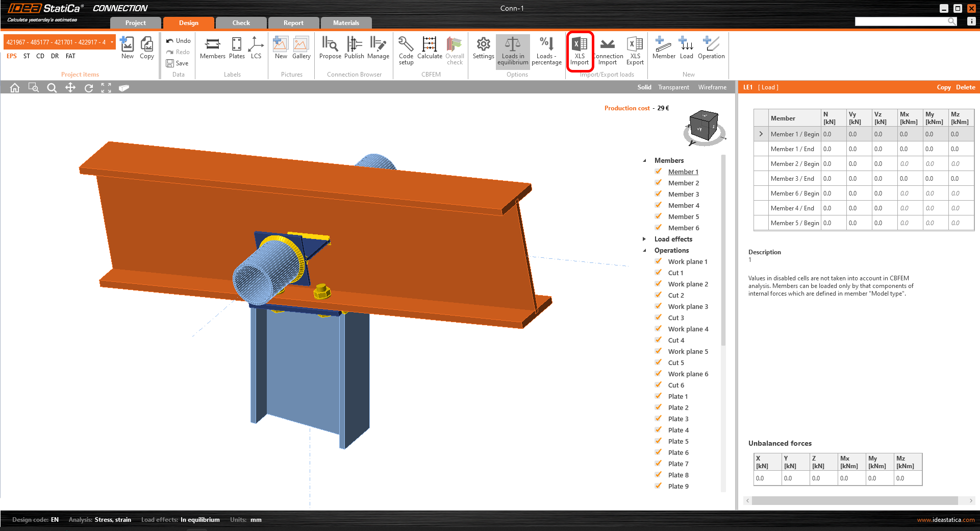Expand the Load effects tree node
Screen dimensions: 980x531
coord(644,238)
